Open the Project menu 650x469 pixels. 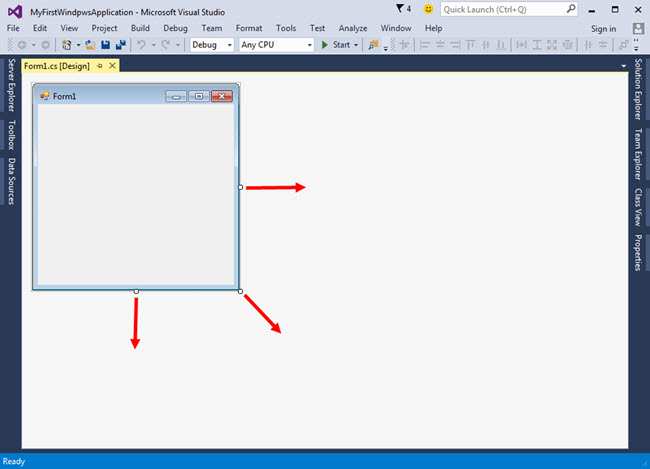(104, 28)
